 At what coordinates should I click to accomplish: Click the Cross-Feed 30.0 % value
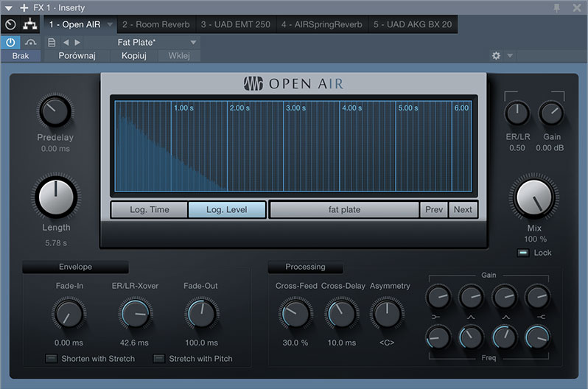[x=295, y=343]
